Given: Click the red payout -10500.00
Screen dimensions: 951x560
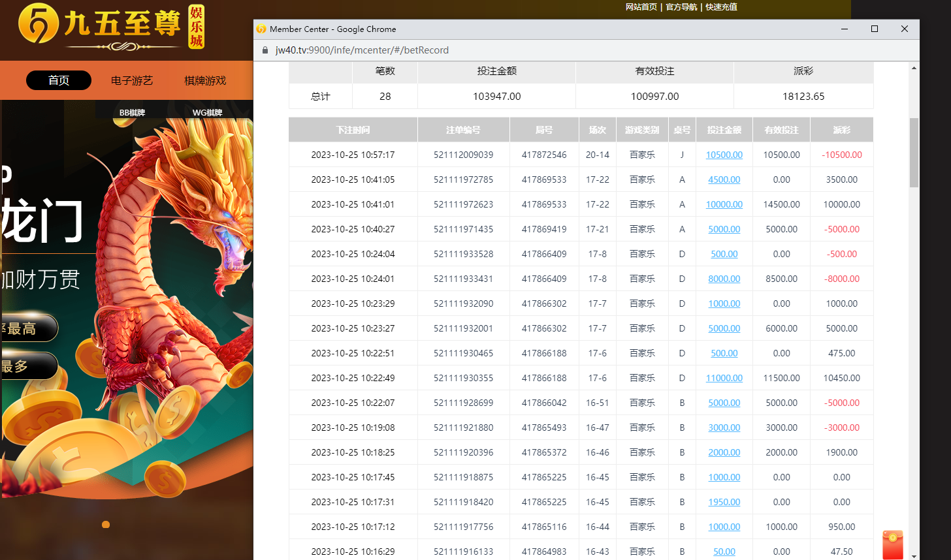Looking at the screenshot, I should [x=842, y=155].
